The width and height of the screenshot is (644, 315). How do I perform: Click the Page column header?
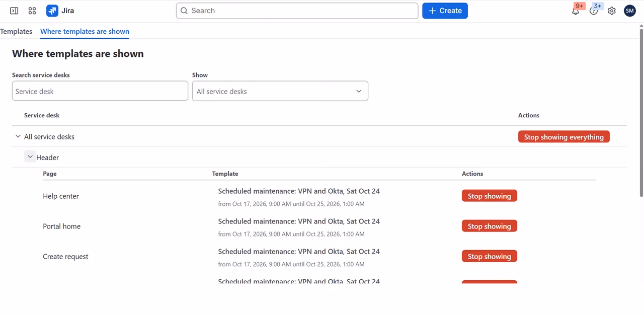click(x=50, y=174)
